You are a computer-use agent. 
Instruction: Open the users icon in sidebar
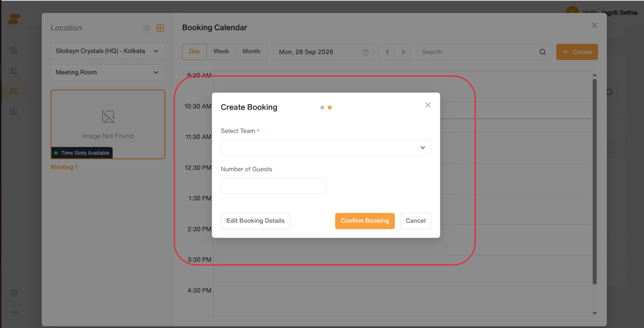point(14,91)
